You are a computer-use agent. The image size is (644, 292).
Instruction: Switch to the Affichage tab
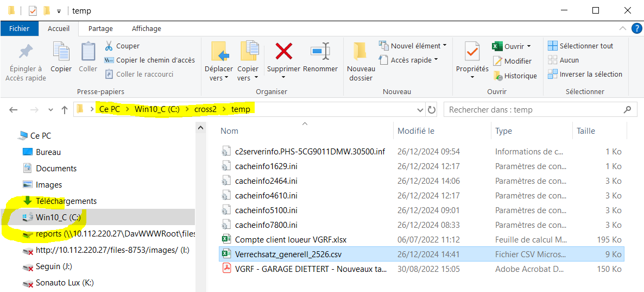pyautogui.click(x=146, y=29)
